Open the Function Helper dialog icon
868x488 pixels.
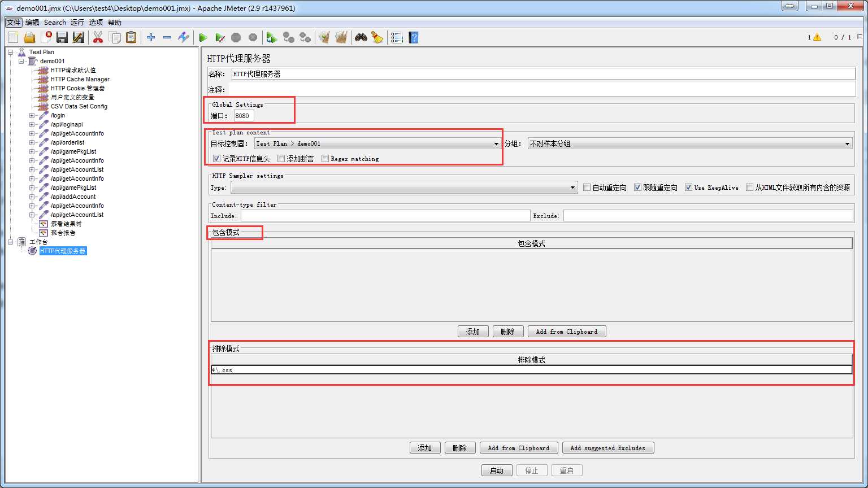tap(397, 37)
